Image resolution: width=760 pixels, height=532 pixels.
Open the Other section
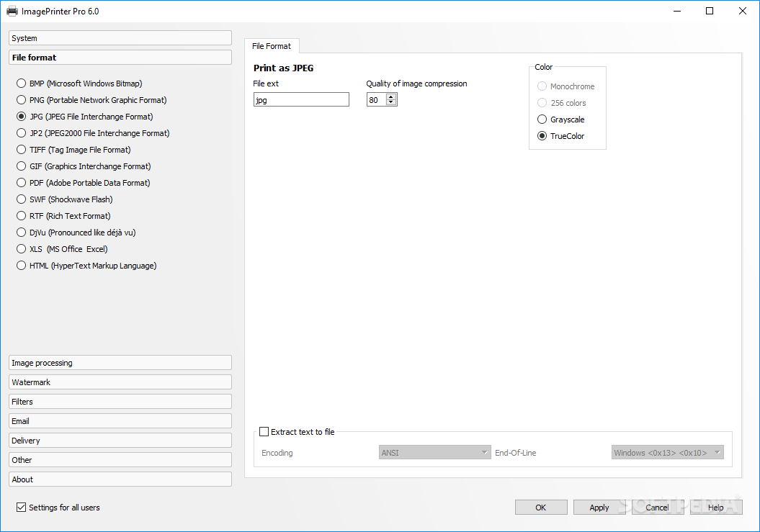click(120, 459)
